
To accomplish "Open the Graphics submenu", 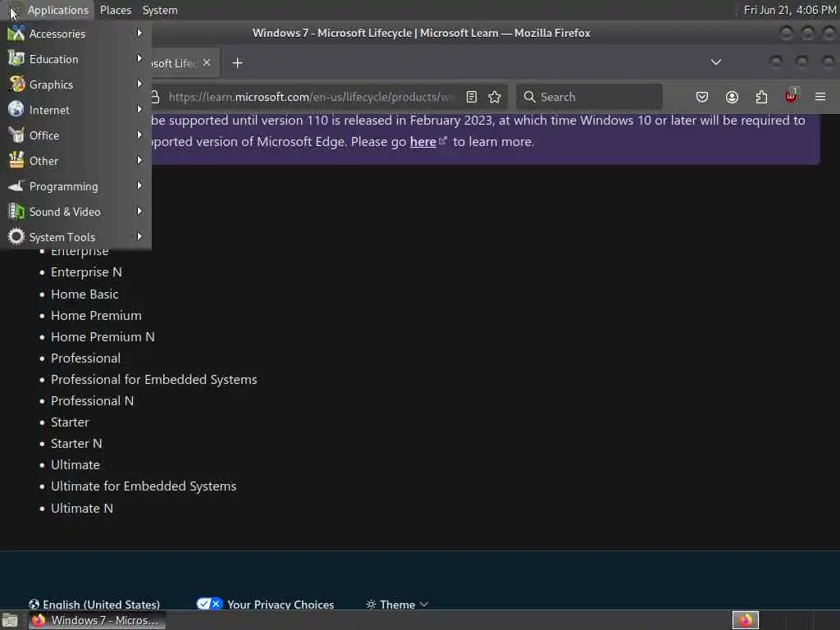I will click(x=75, y=84).
